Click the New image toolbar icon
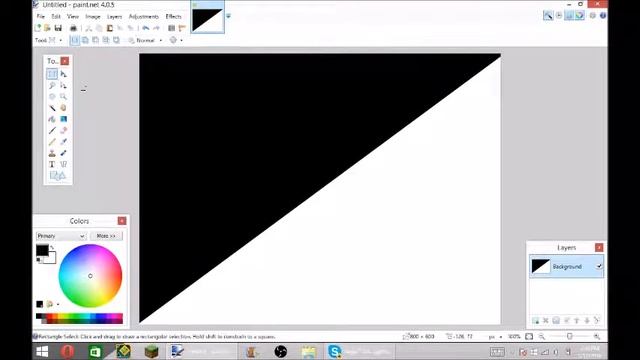The width and height of the screenshot is (640, 360). [x=38, y=28]
